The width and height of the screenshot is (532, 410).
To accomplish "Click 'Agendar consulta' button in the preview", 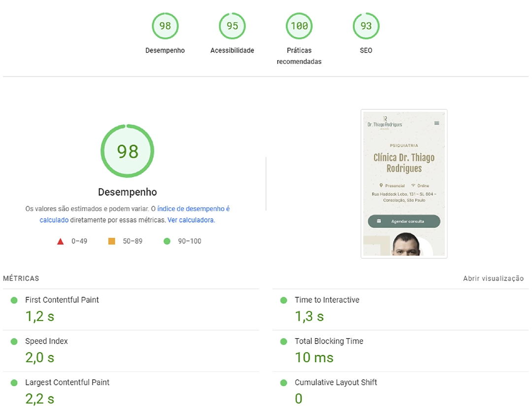I will (x=404, y=221).
